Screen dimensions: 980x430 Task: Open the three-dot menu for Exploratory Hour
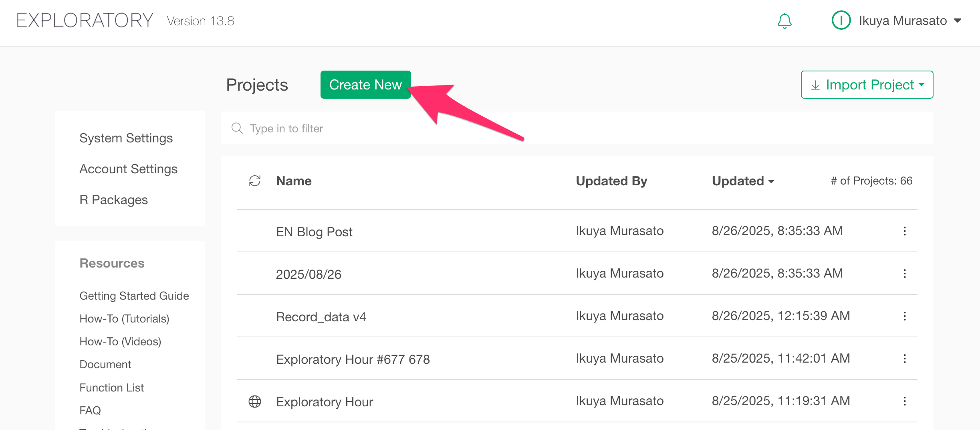[x=905, y=401]
